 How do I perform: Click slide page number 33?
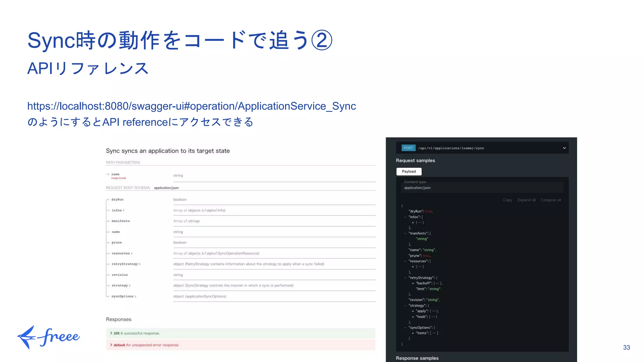click(x=626, y=348)
